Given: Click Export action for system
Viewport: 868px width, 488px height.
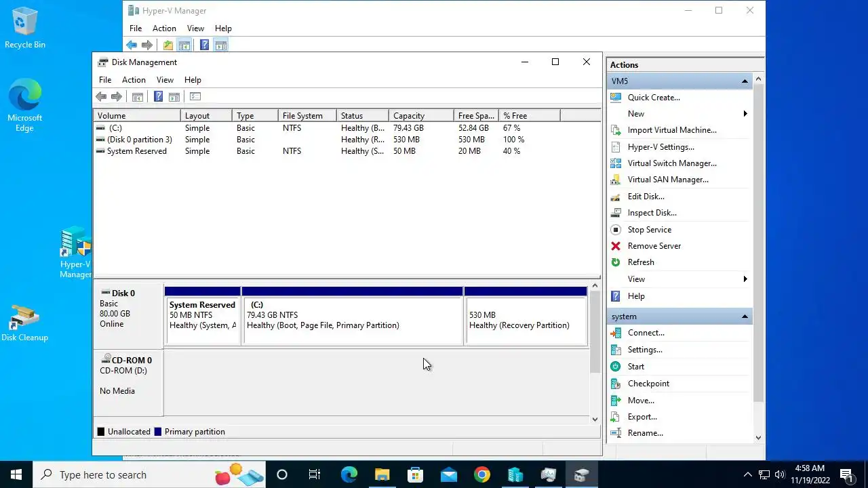Looking at the screenshot, I should [x=642, y=417].
